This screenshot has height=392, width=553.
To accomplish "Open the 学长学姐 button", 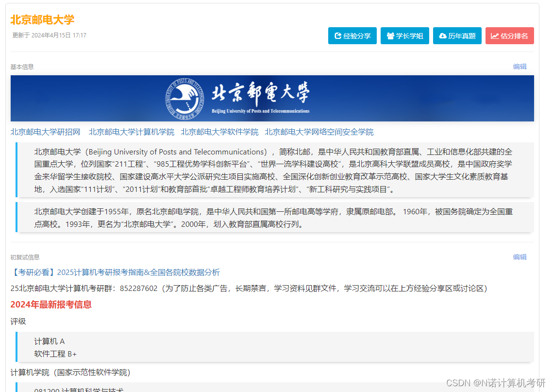I will point(404,35).
